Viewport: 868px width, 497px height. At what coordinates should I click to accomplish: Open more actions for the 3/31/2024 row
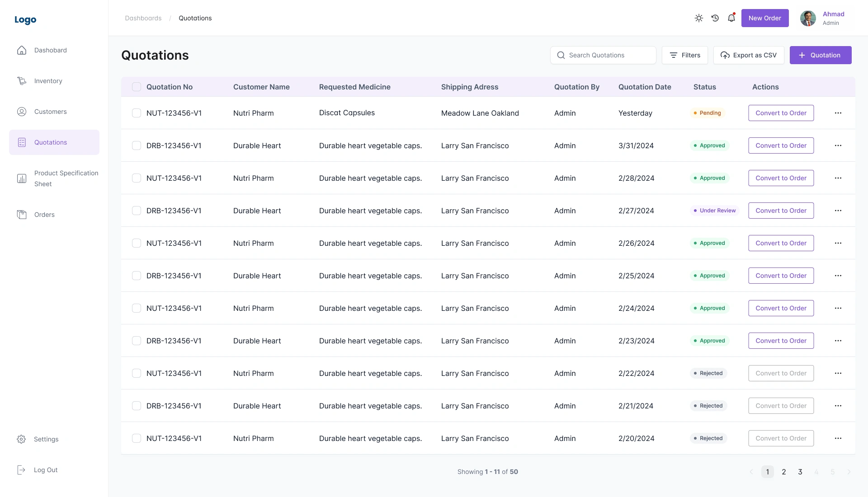click(x=838, y=145)
